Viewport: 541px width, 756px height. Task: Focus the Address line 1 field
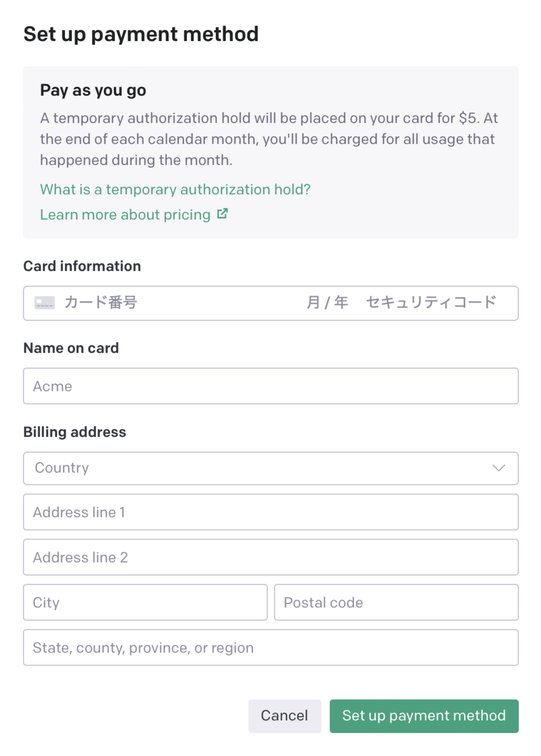[x=270, y=512]
